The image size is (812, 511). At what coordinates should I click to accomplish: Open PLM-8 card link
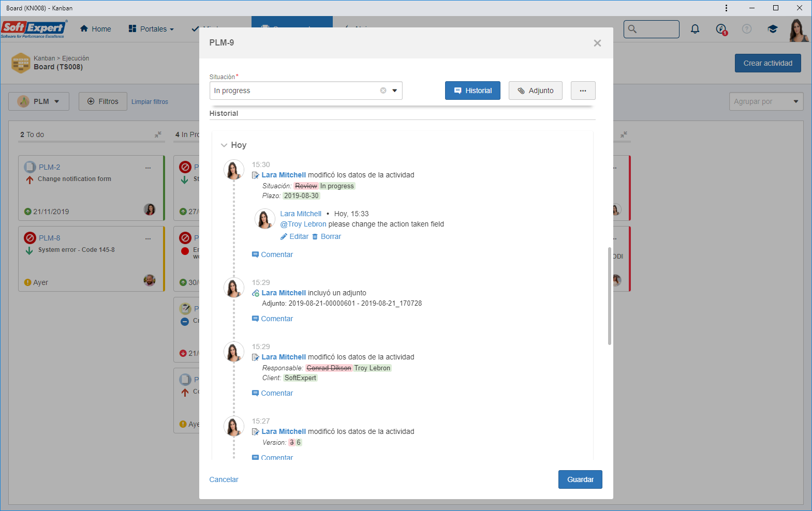click(x=50, y=238)
